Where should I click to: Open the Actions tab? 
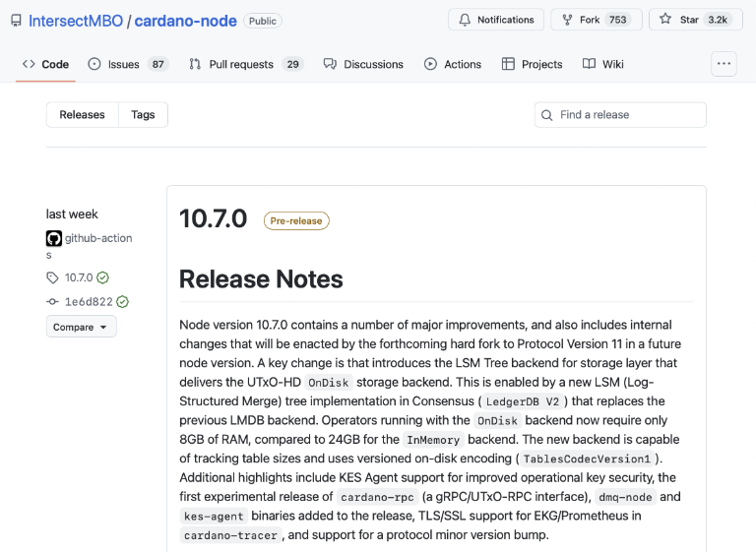point(453,64)
